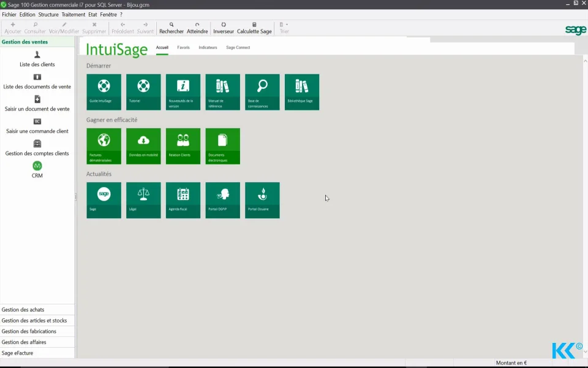This screenshot has width=588, height=368.
Task: Expand the Gestion des fabrications section
Action: tap(37, 332)
